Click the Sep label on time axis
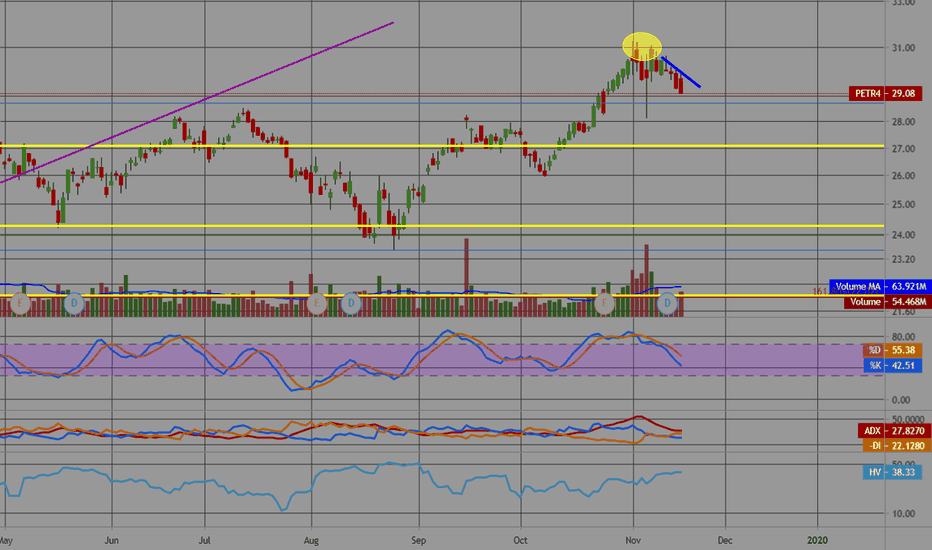This screenshot has width=932, height=550. click(x=418, y=540)
